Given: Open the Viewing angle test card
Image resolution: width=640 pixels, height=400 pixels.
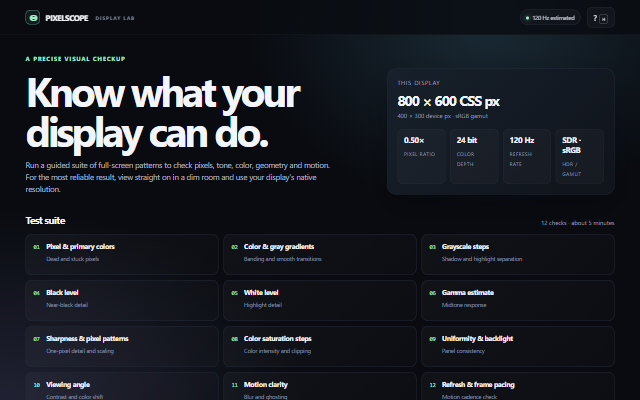Looking at the screenshot, I should pyautogui.click(x=122, y=387).
